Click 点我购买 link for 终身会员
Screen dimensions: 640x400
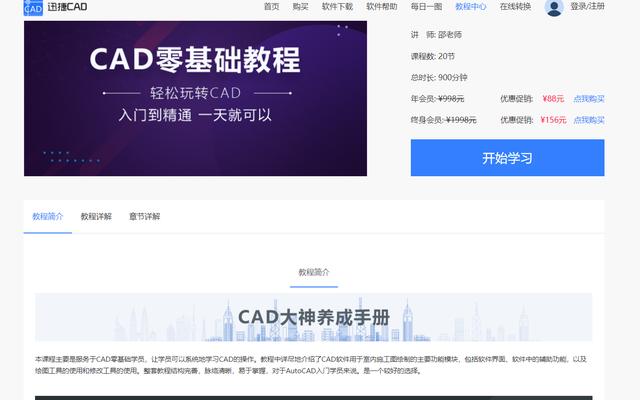589,120
